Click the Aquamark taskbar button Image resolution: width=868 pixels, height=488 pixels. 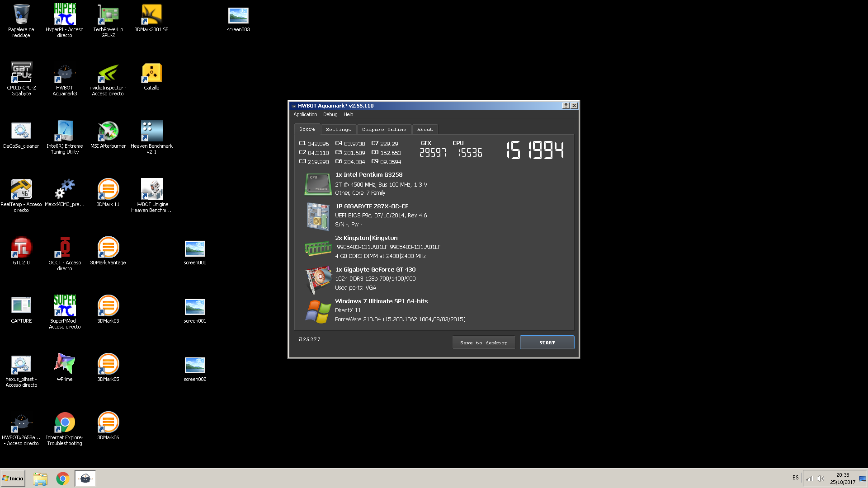[x=85, y=479]
